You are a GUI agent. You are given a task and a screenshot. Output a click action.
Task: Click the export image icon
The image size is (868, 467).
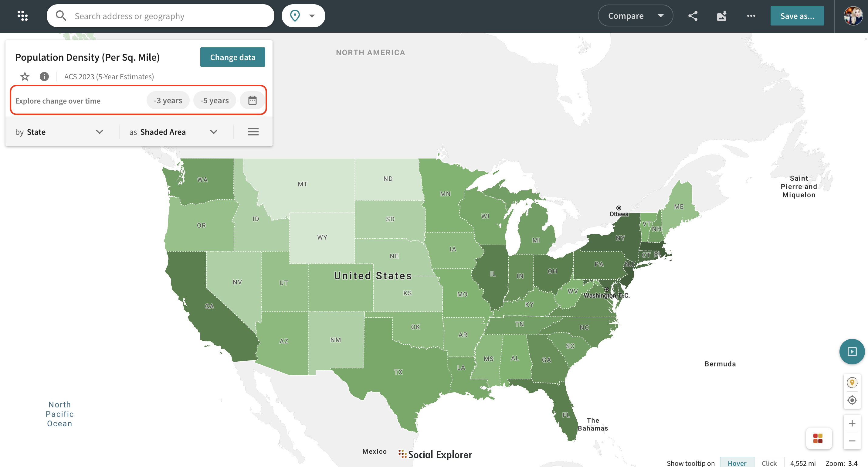(722, 16)
